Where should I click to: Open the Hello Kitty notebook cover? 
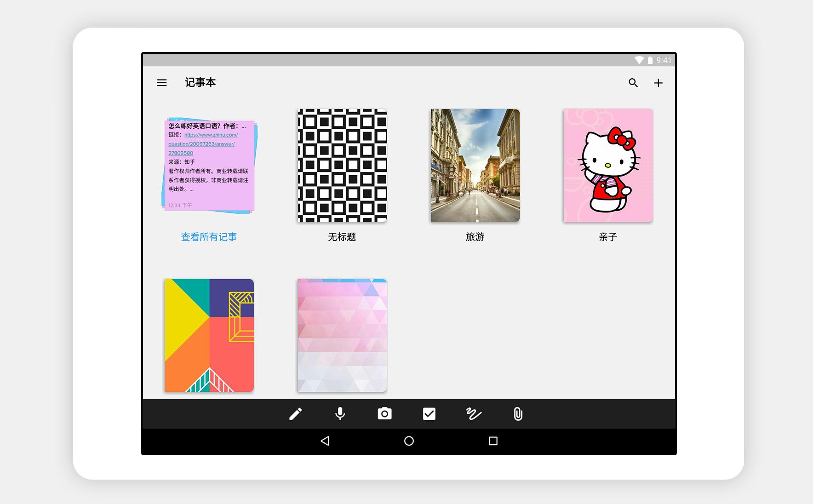[608, 166]
